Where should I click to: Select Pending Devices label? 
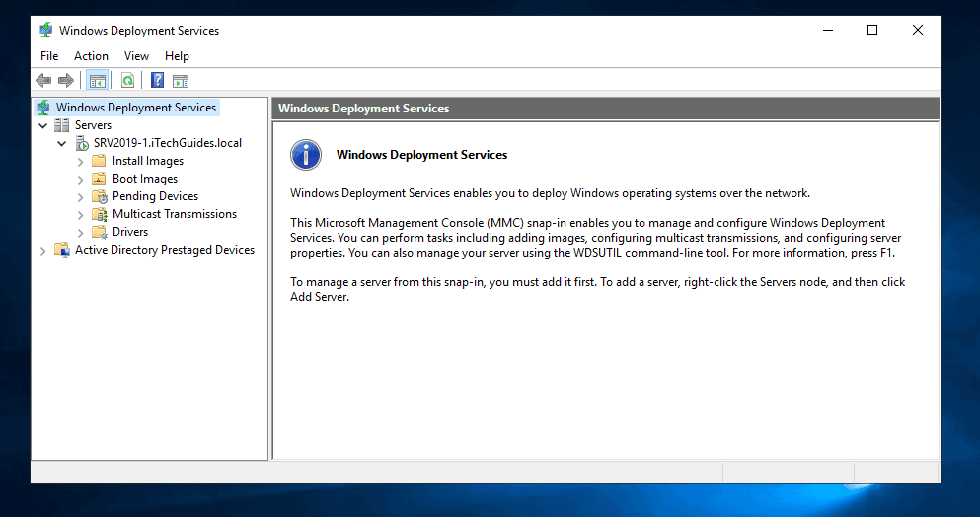155,196
